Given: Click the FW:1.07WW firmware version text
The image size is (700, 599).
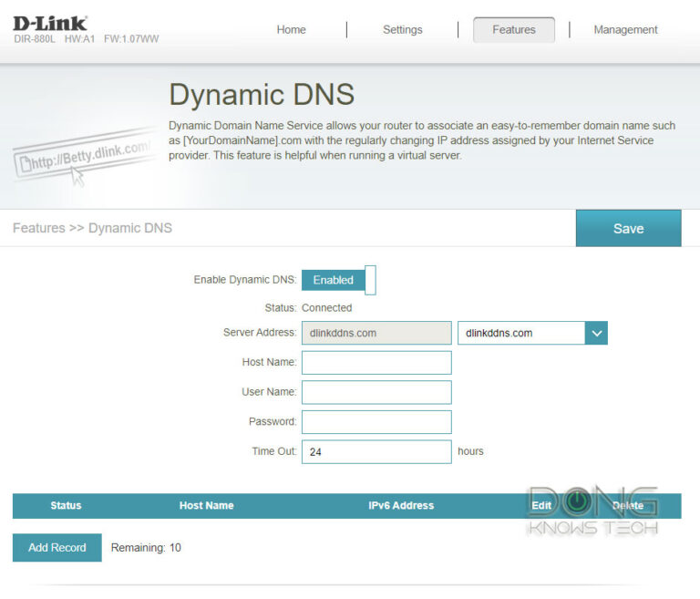Looking at the screenshot, I should tap(131, 39).
